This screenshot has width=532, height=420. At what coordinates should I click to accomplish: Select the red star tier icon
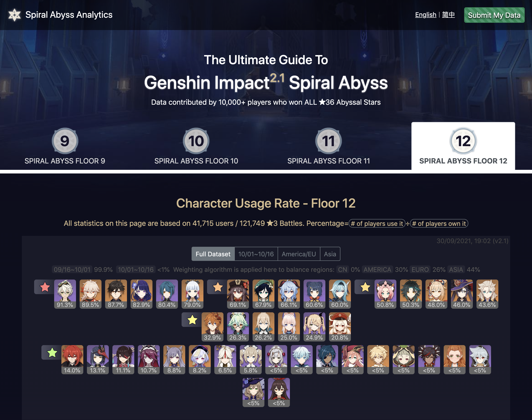coord(45,287)
